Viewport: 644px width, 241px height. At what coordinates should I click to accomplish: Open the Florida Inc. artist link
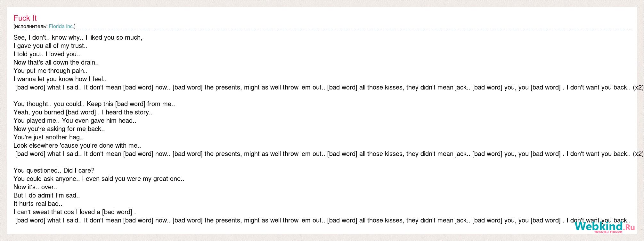click(61, 27)
